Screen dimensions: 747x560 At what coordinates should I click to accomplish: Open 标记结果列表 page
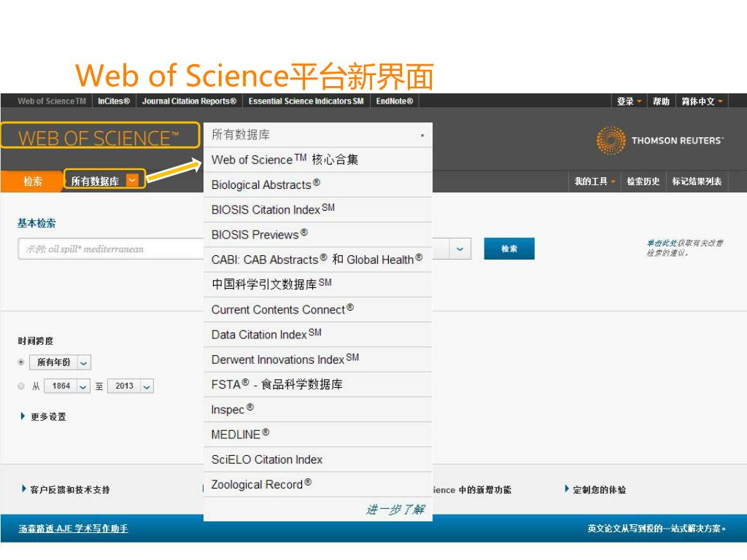pyautogui.click(x=697, y=182)
